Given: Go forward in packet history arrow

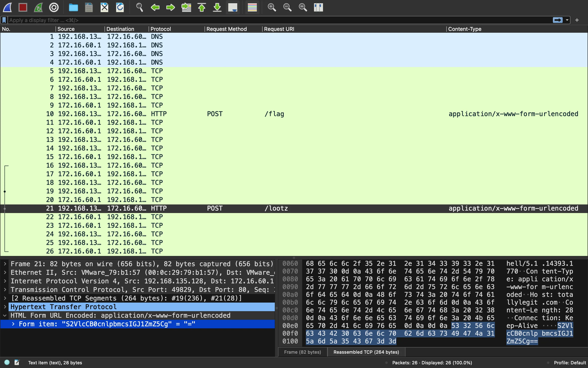Looking at the screenshot, I should coord(170,7).
